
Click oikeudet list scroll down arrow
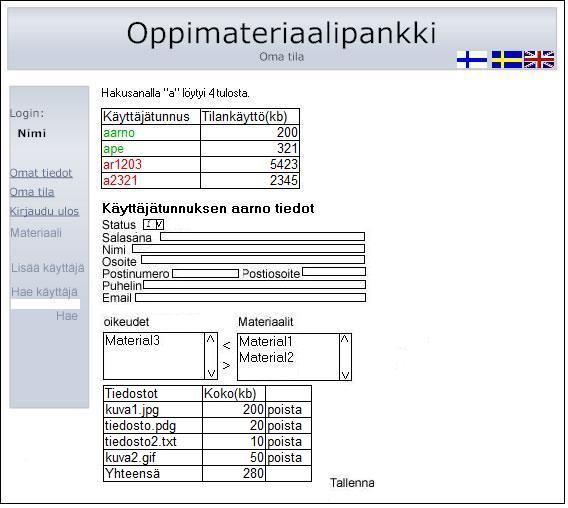[x=211, y=373]
